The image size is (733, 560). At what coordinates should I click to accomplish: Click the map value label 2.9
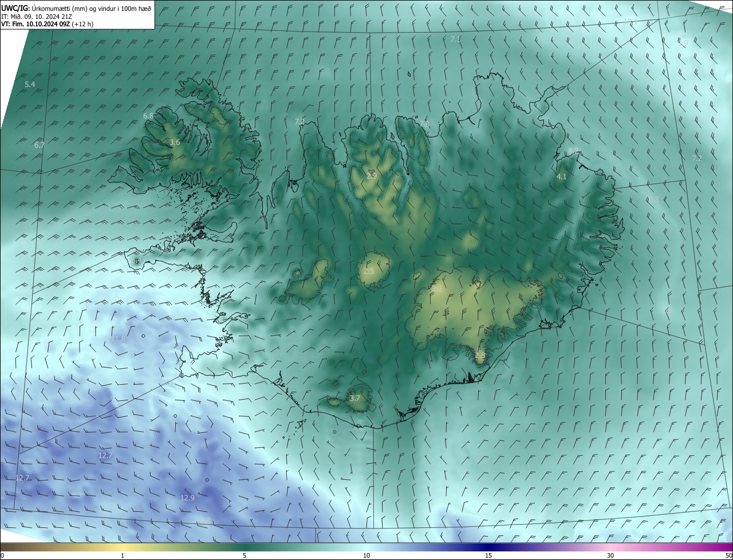[x=372, y=175]
